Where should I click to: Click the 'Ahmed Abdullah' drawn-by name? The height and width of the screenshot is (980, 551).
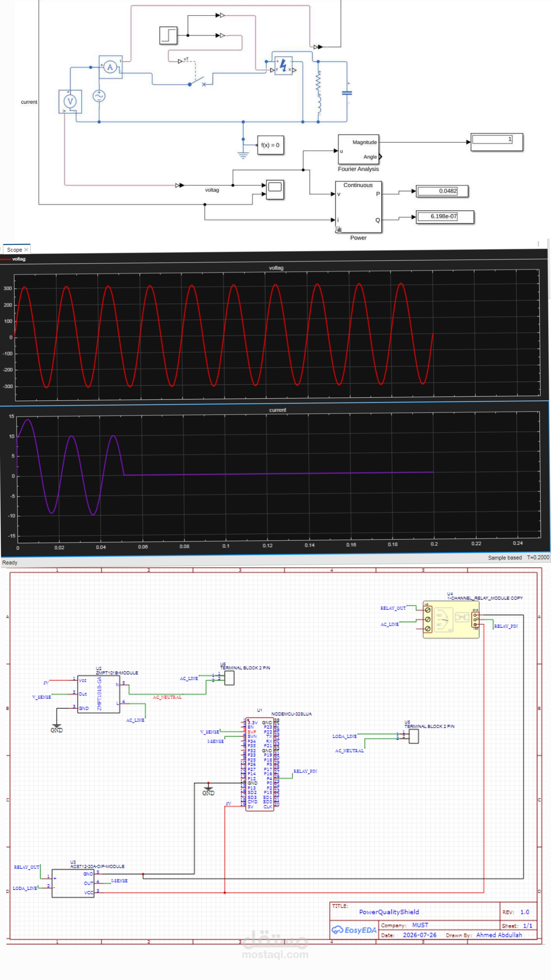coord(499,935)
